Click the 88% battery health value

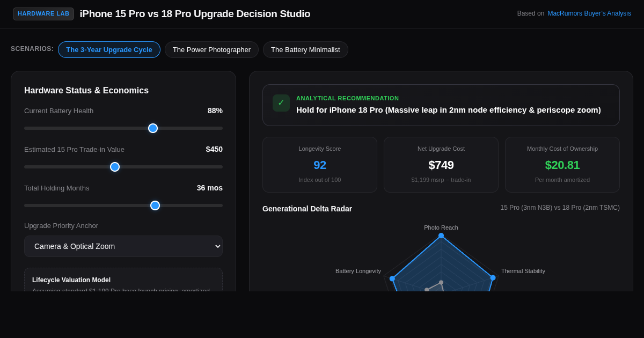pyautogui.click(x=215, y=111)
